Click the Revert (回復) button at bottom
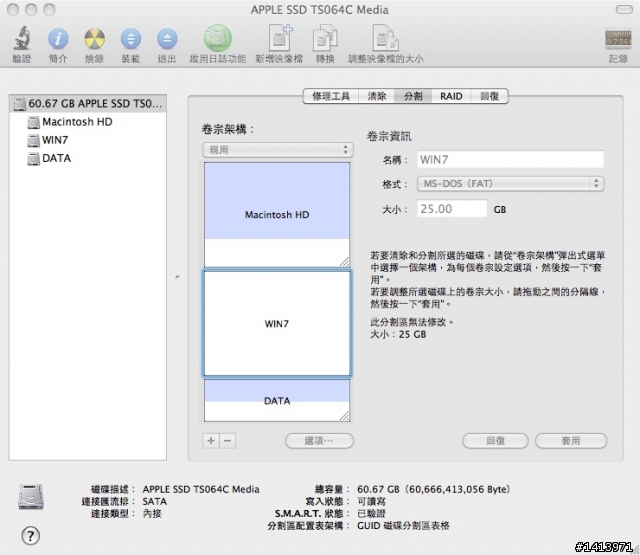The width and height of the screenshot is (640, 555). click(495, 441)
